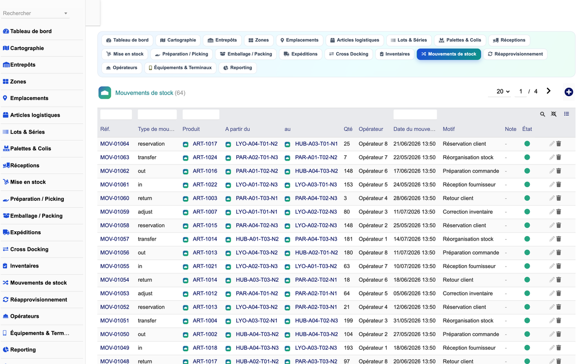
Task: Click the location icon beside LYO-A04-T01-N2 in first row
Action: (228, 145)
